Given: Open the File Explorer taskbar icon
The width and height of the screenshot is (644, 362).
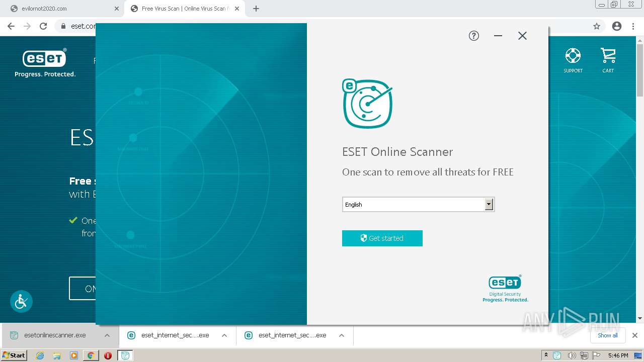Looking at the screenshot, I should (x=57, y=355).
